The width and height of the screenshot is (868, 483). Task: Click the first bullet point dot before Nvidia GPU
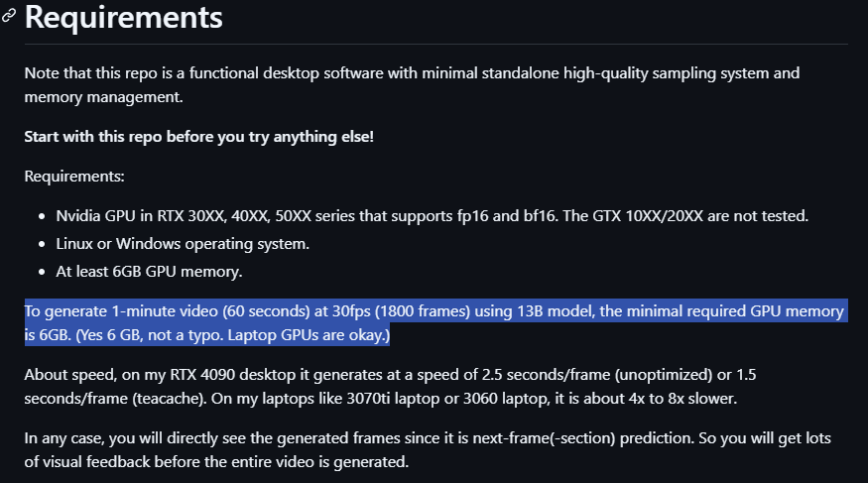click(42, 216)
